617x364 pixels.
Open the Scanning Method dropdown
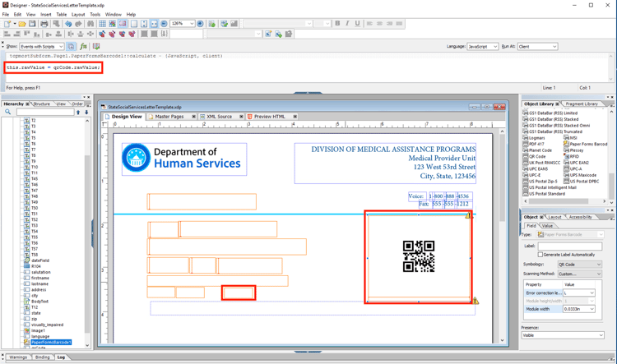580,274
